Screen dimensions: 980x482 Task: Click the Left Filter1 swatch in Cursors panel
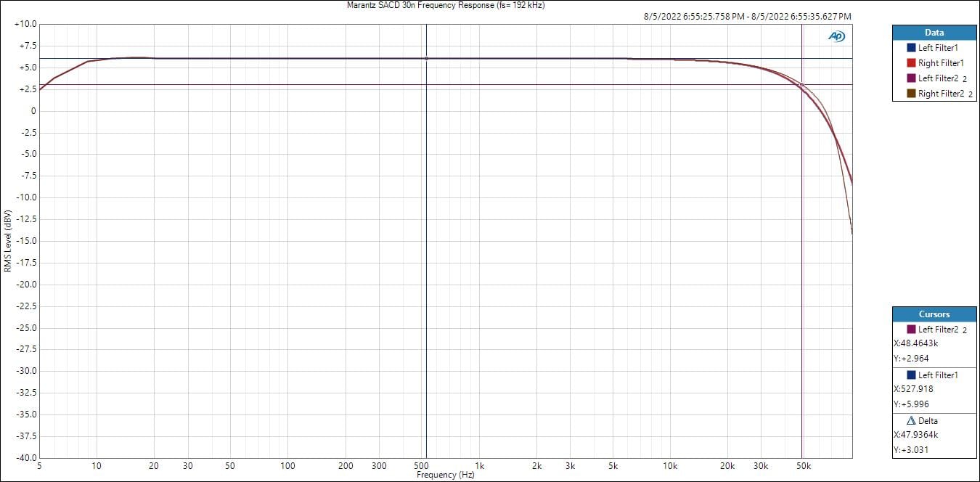(x=911, y=375)
